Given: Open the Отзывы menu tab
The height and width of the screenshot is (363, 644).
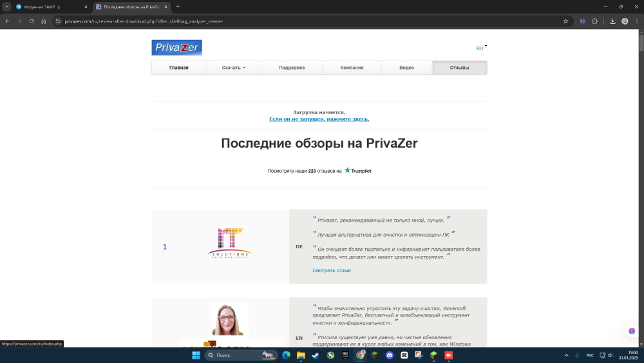Looking at the screenshot, I should point(459,68).
